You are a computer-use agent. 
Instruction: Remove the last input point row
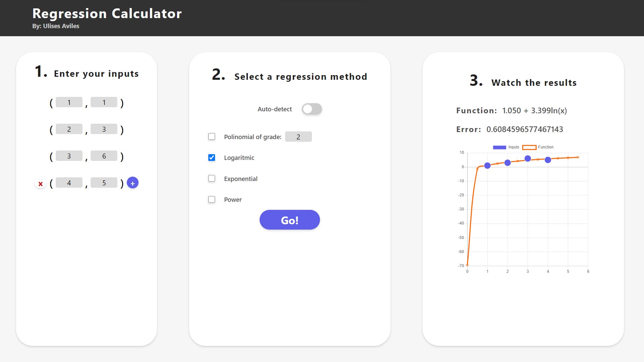click(41, 183)
